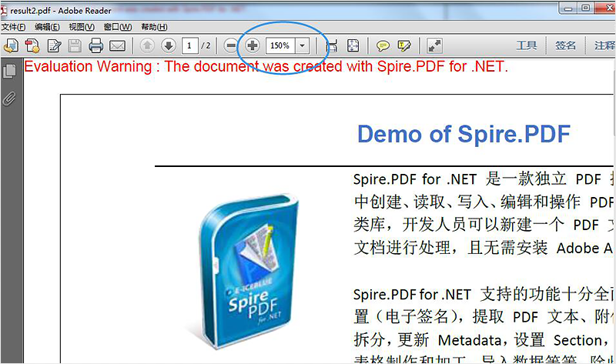Open the 视图(V) menu
The height and width of the screenshot is (364, 616).
click(82, 27)
